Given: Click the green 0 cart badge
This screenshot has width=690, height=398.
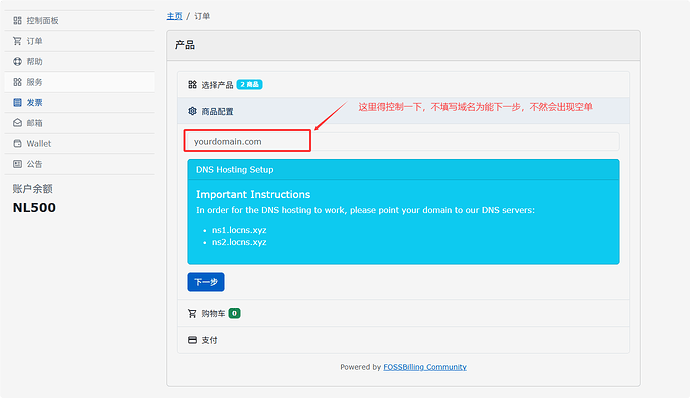Looking at the screenshot, I should click(235, 313).
